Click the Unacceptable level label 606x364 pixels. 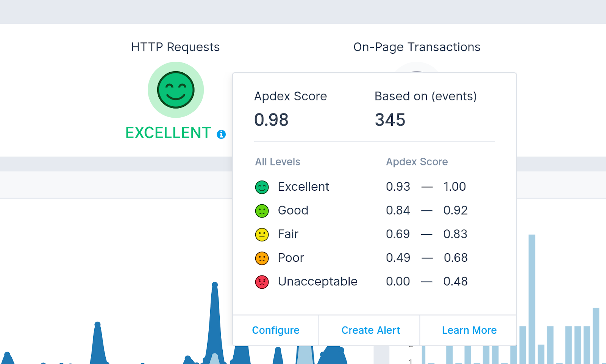click(x=318, y=282)
